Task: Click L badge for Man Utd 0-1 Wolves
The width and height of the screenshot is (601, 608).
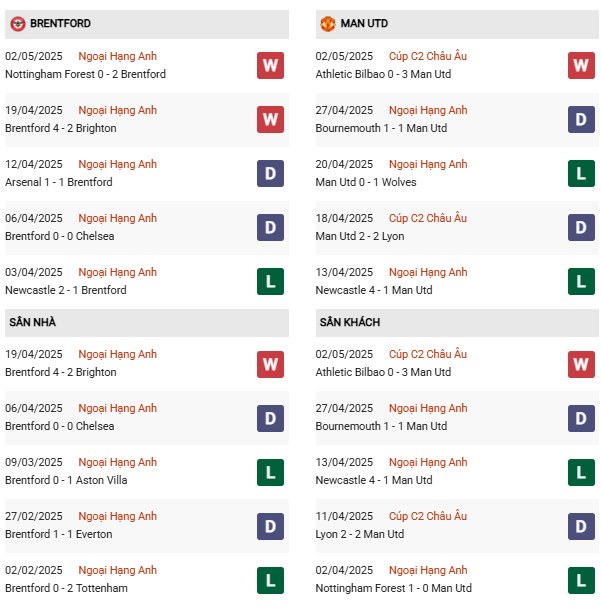Action: pyautogui.click(x=580, y=174)
